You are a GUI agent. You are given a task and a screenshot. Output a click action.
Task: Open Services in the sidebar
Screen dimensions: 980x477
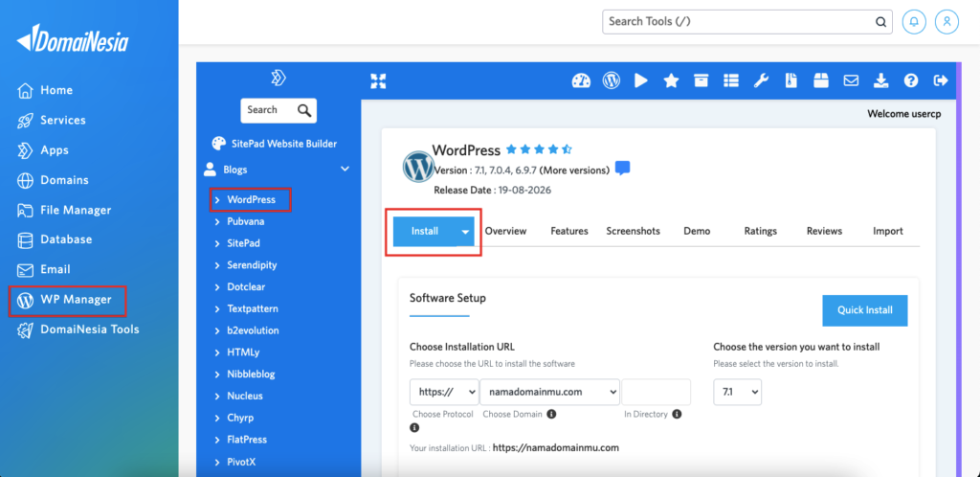52,120
